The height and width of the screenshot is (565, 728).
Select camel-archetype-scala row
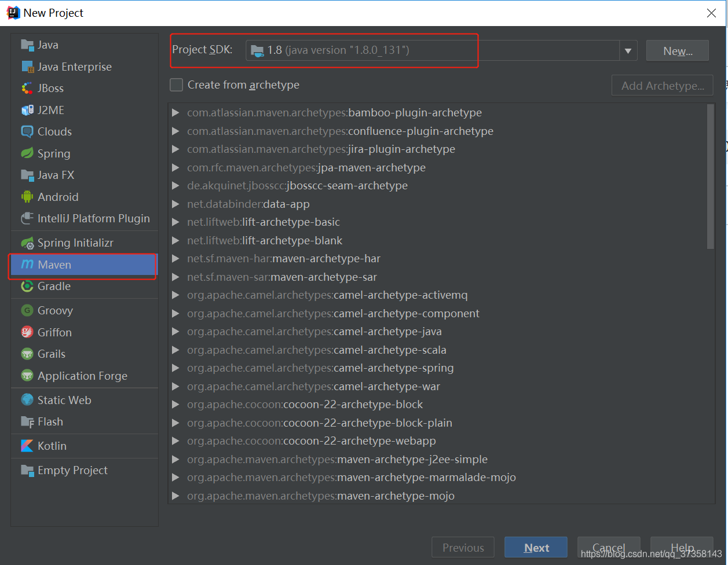(x=438, y=350)
